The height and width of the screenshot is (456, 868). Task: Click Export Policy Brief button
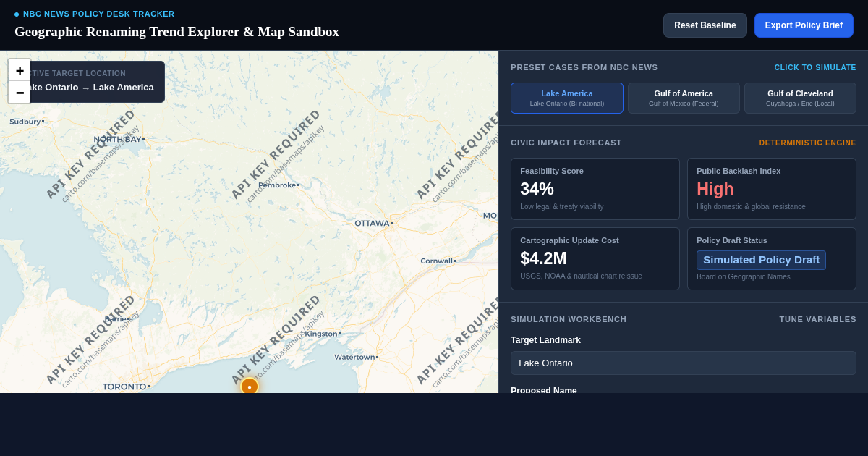(804, 25)
